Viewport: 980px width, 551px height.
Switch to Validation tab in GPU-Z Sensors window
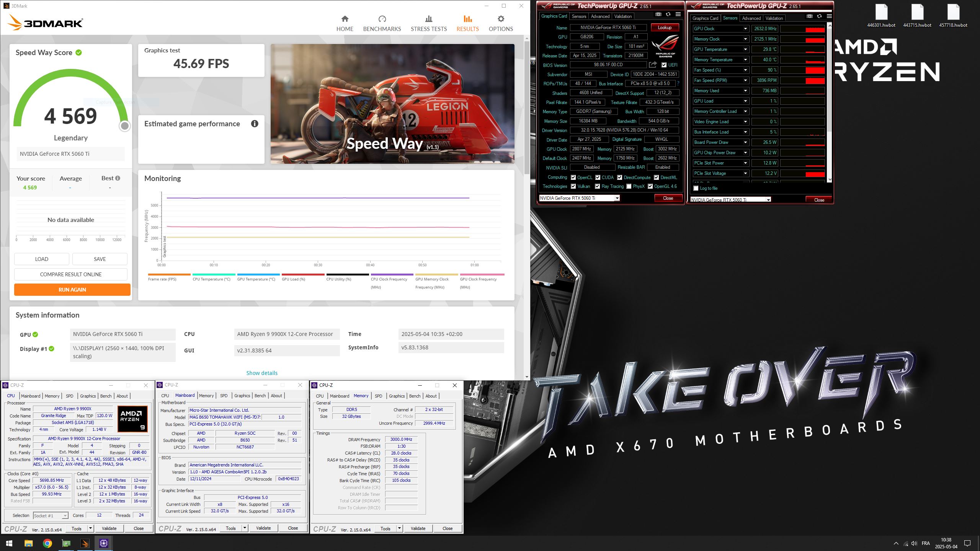click(774, 18)
